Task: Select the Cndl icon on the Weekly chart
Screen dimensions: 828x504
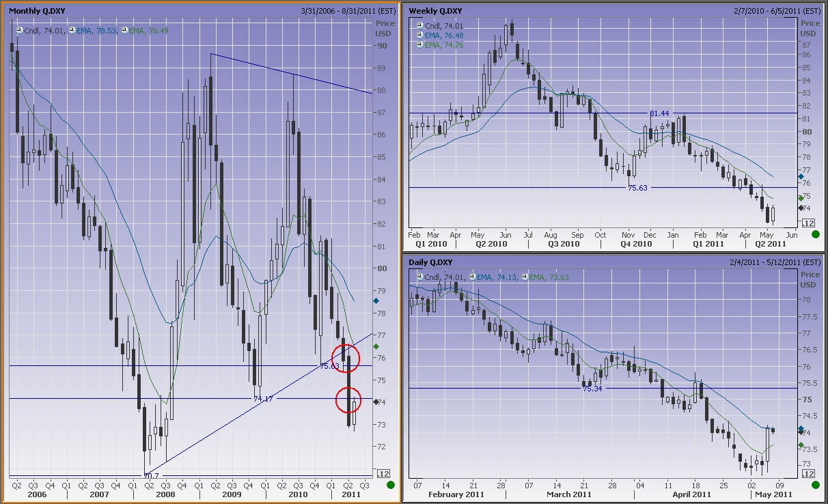Action: (420, 25)
